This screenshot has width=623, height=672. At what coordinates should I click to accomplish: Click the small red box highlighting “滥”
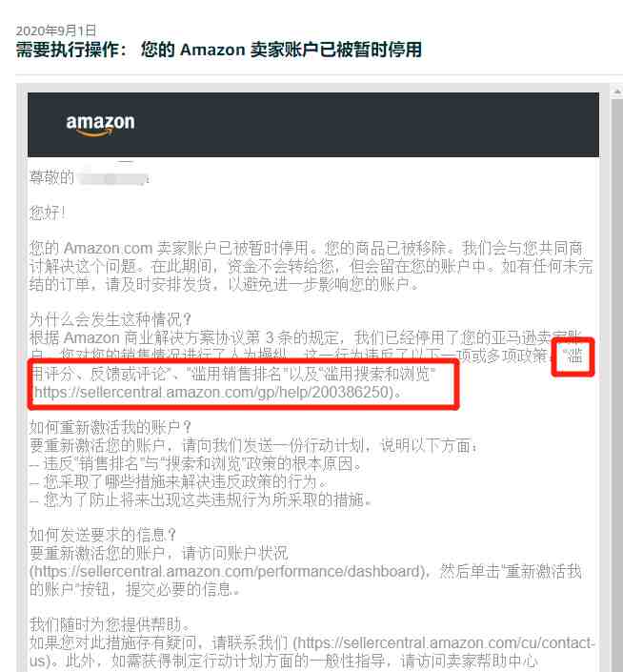[573, 357]
